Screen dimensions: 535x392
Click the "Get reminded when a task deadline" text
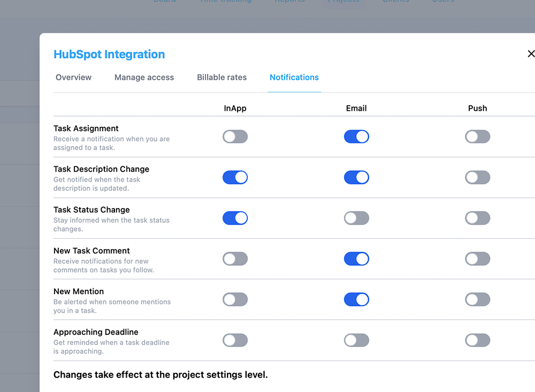coord(111,347)
